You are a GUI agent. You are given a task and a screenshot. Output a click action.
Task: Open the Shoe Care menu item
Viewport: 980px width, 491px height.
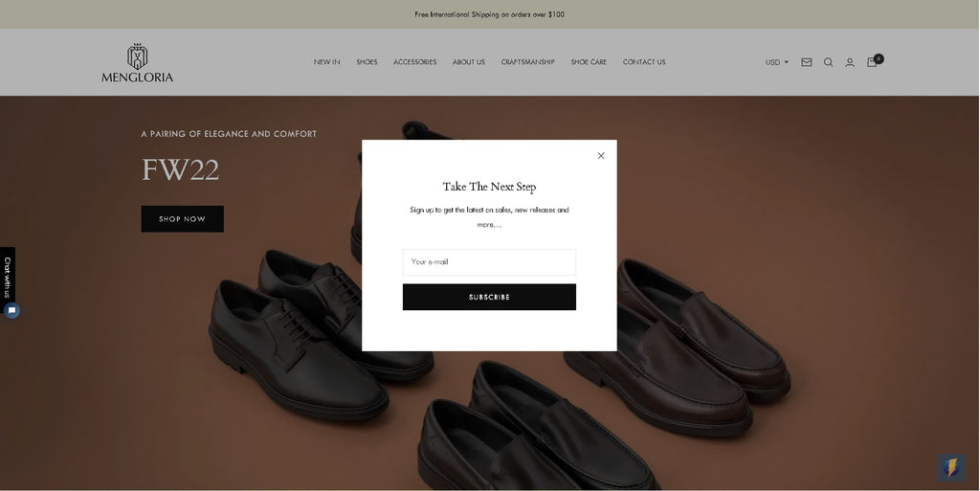tap(589, 62)
